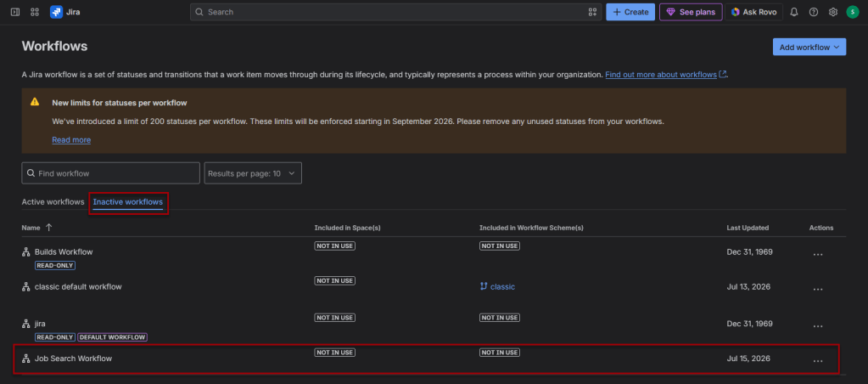This screenshot has width=868, height=384.
Task: Open search filter grid icon in search bar
Action: coord(592,12)
